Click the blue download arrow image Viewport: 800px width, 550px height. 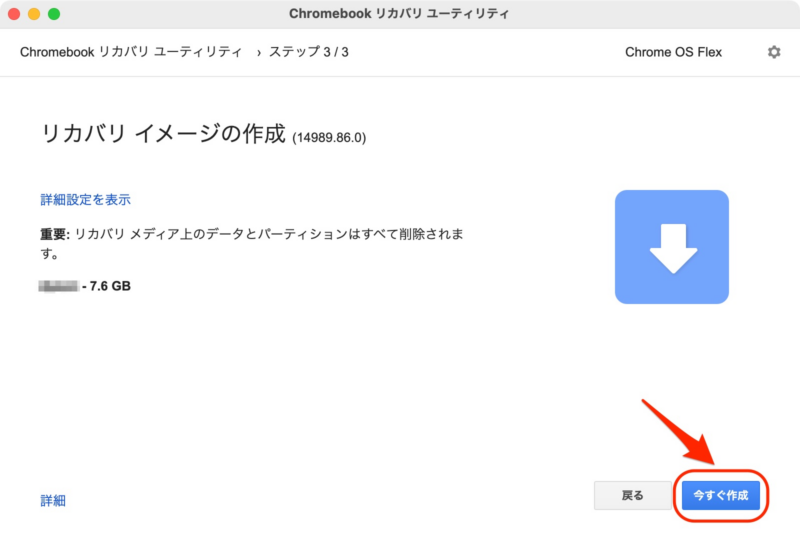[x=671, y=247]
